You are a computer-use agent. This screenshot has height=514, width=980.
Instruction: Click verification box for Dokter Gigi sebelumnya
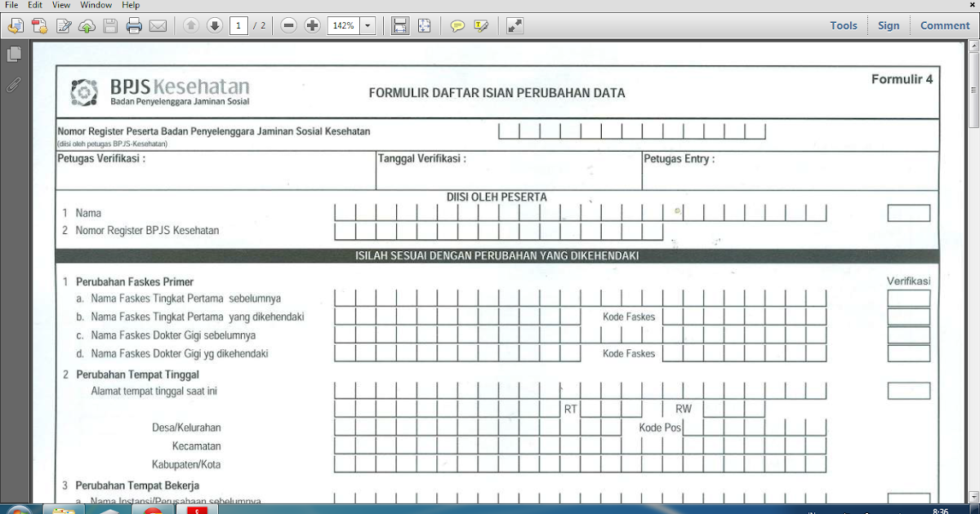click(x=909, y=335)
